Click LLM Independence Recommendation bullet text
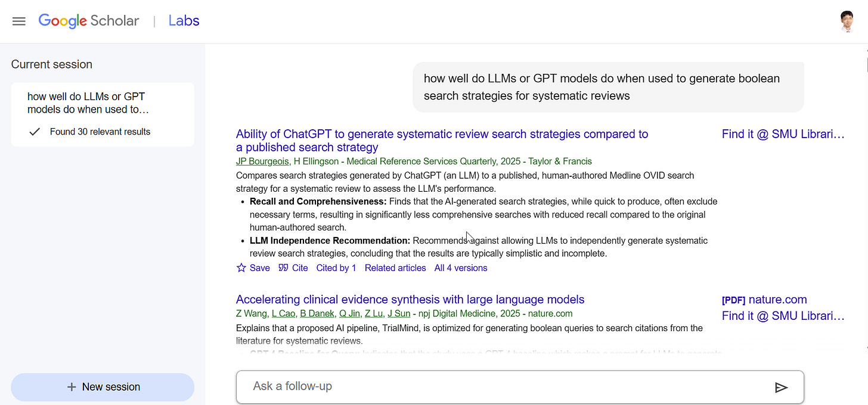The image size is (868, 405). click(x=479, y=247)
